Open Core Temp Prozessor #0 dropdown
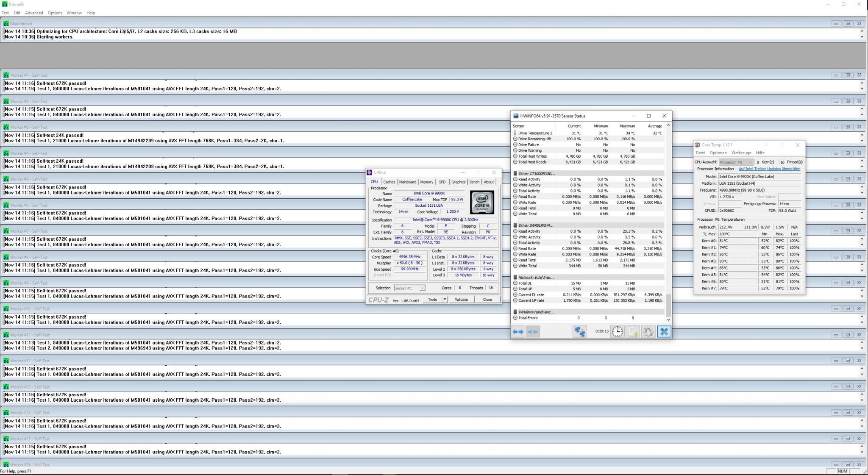The width and height of the screenshot is (868, 475). tap(736, 162)
